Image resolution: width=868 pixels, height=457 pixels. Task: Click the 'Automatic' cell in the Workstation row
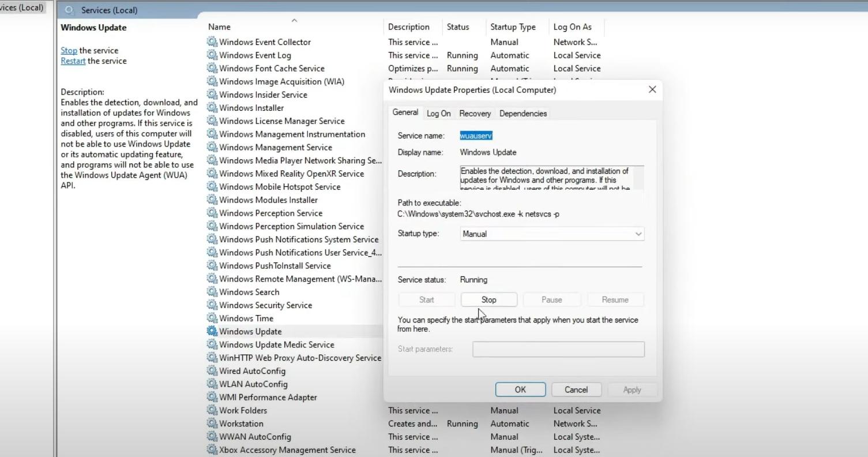510,424
